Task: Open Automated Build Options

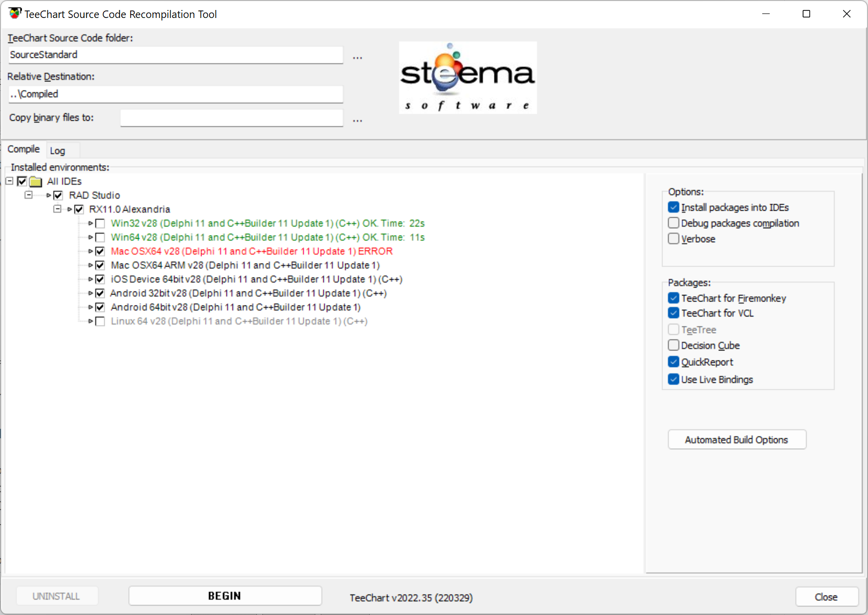Action: (x=737, y=440)
